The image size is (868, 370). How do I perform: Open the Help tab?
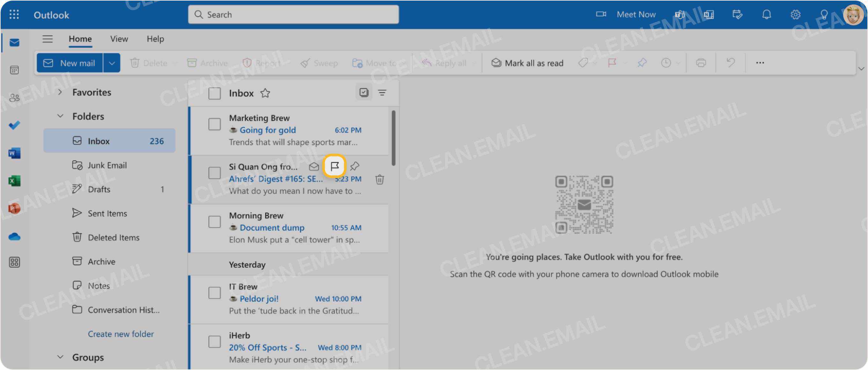click(155, 39)
